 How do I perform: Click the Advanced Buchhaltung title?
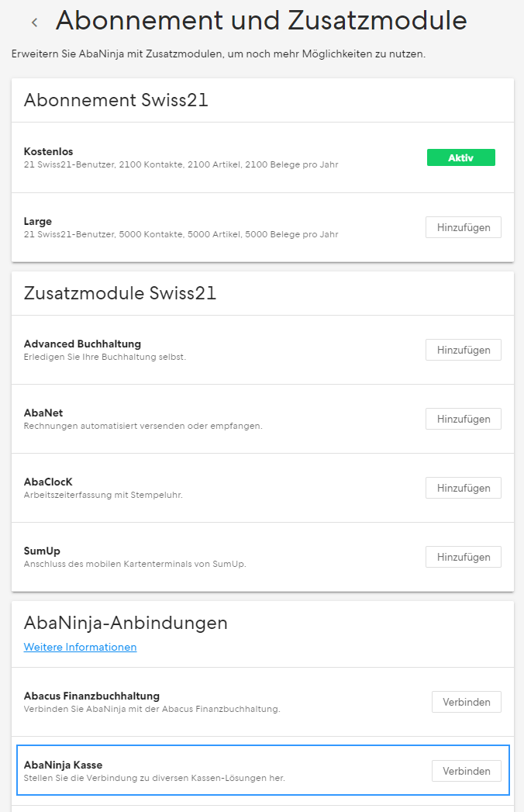82,344
